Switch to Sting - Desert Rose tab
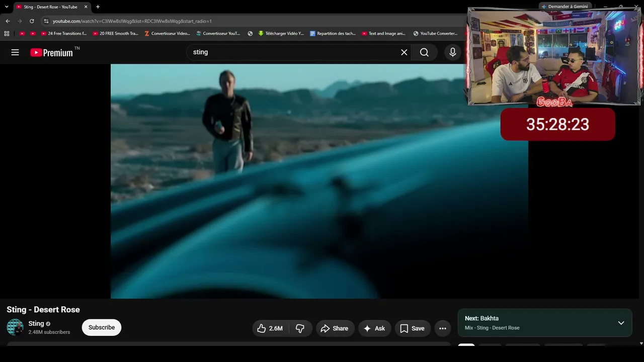This screenshot has width=644, height=362. [51, 7]
